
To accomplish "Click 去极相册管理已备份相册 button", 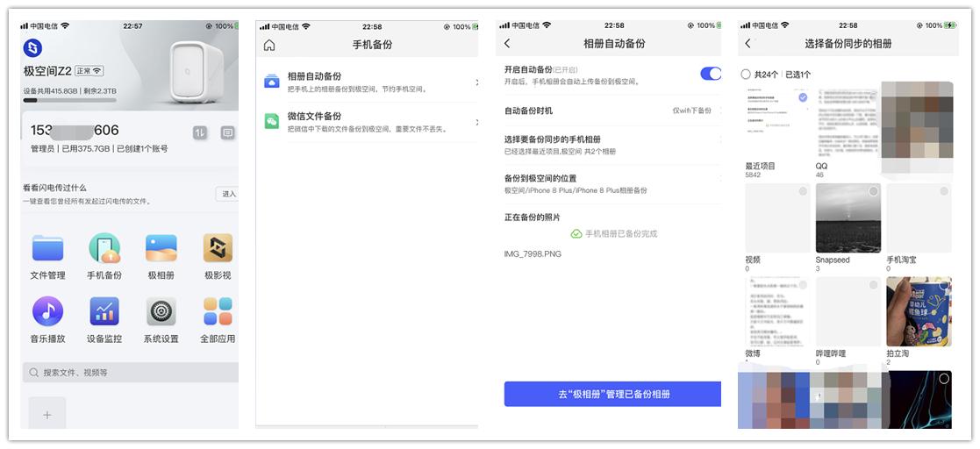I will tap(612, 395).
